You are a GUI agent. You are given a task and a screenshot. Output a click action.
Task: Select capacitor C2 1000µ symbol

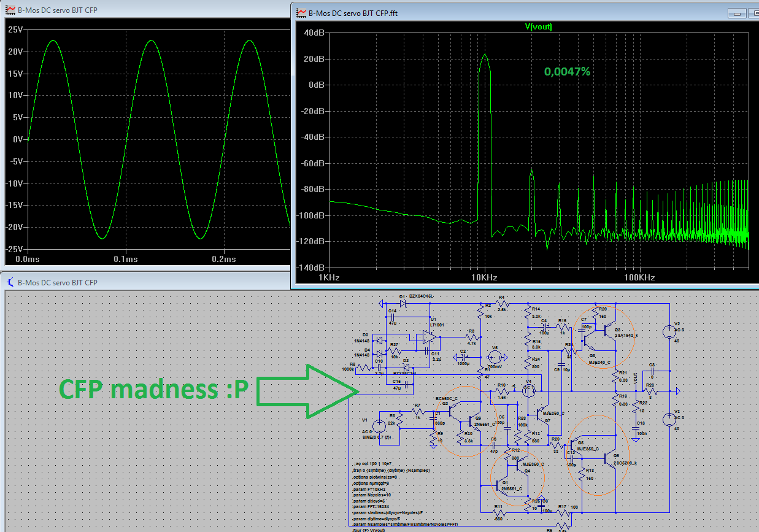click(464, 358)
